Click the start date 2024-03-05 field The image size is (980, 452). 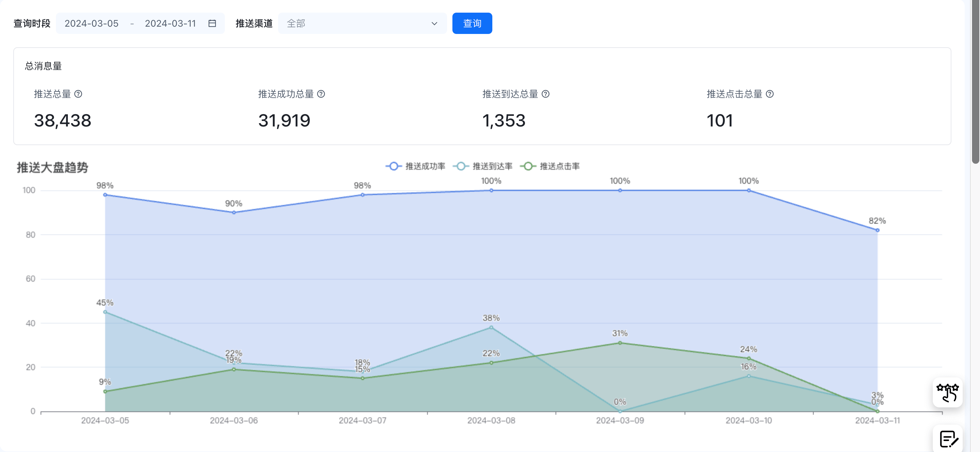[x=92, y=24]
